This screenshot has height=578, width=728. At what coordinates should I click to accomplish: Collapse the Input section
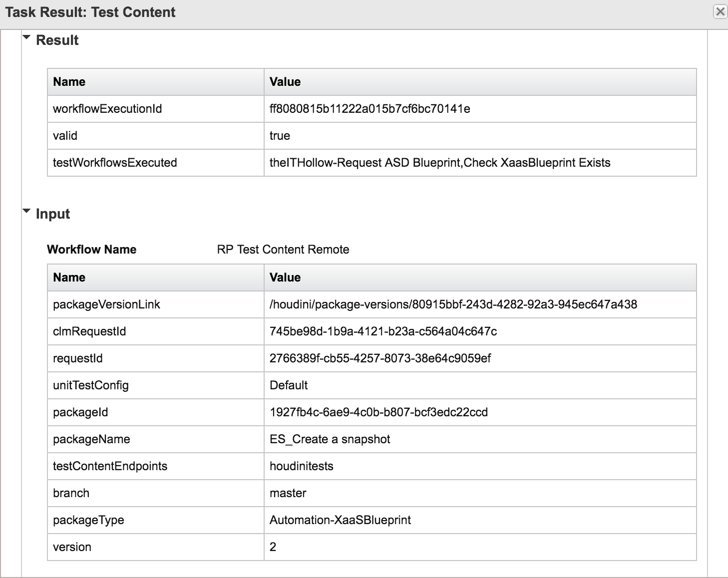(x=27, y=212)
